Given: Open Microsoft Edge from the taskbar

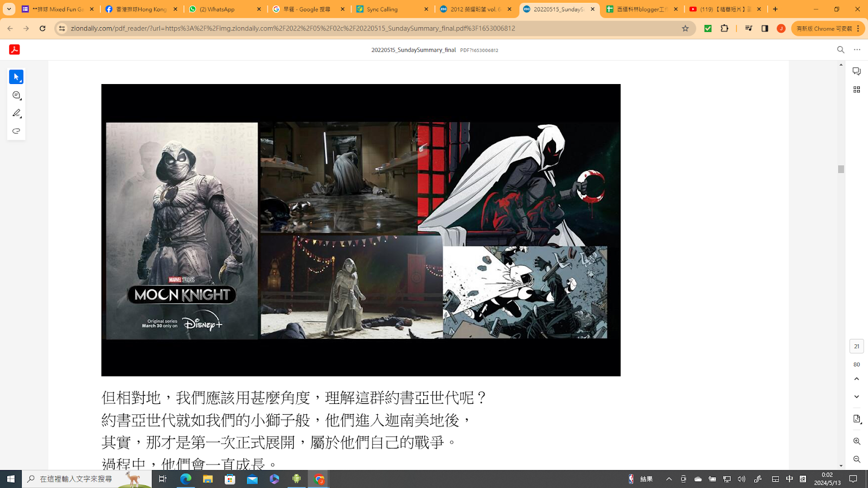Looking at the screenshot, I should coord(186,479).
